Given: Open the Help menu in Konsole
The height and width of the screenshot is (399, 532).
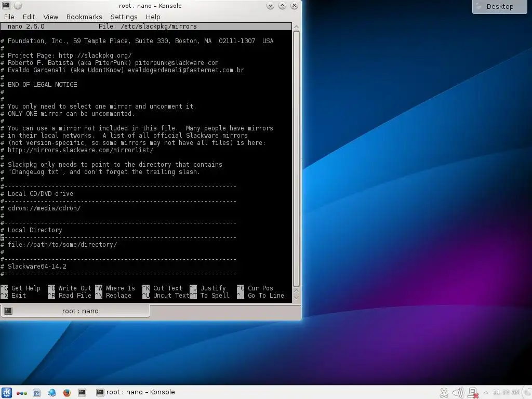Looking at the screenshot, I should pyautogui.click(x=153, y=17).
